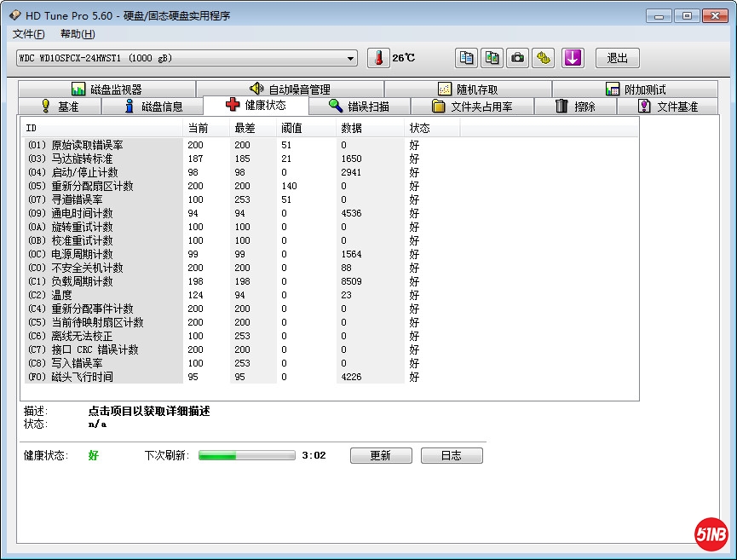Screen dimensions: 737x560
Task: Open the 擦除 tab with trash icon
Action: point(575,107)
